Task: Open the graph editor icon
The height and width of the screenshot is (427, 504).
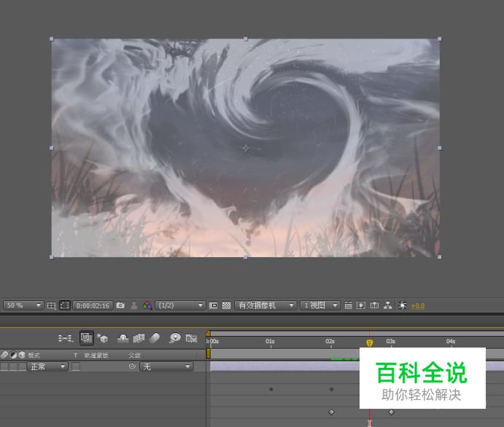Action: coord(191,338)
